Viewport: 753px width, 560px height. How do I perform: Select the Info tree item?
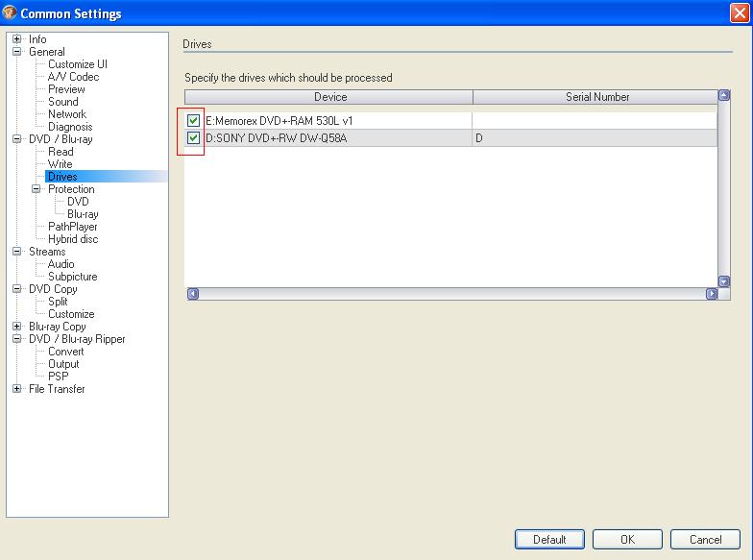37,38
